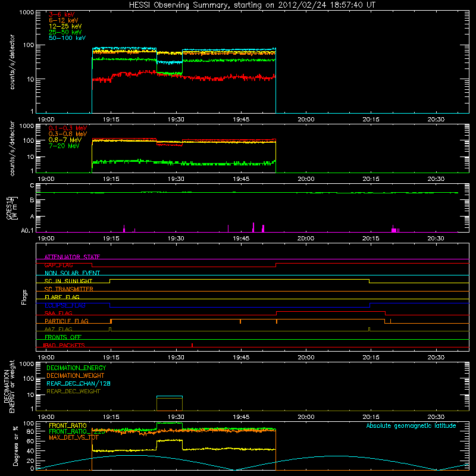Click the decimation box outline near 19:30
This screenshot has height=476, width=476.
pyautogui.click(x=170, y=403)
